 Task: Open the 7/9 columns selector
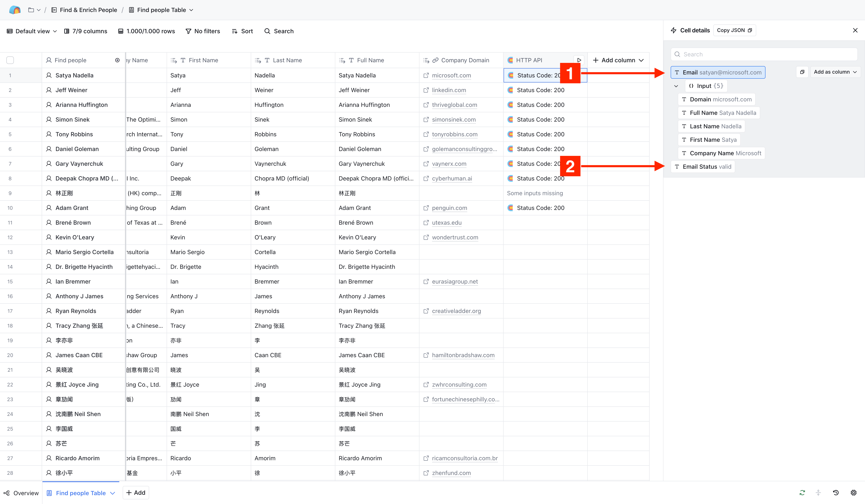pyautogui.click(x=86, y=31)
